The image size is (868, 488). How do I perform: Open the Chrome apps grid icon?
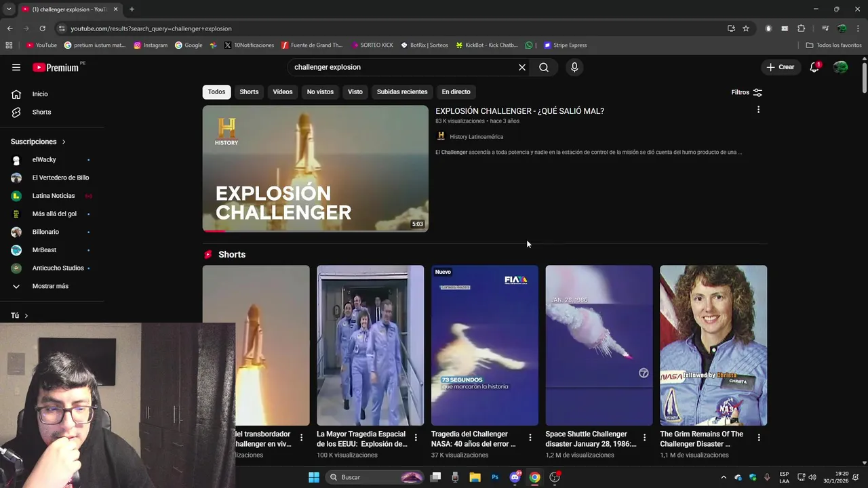point(9,45)
